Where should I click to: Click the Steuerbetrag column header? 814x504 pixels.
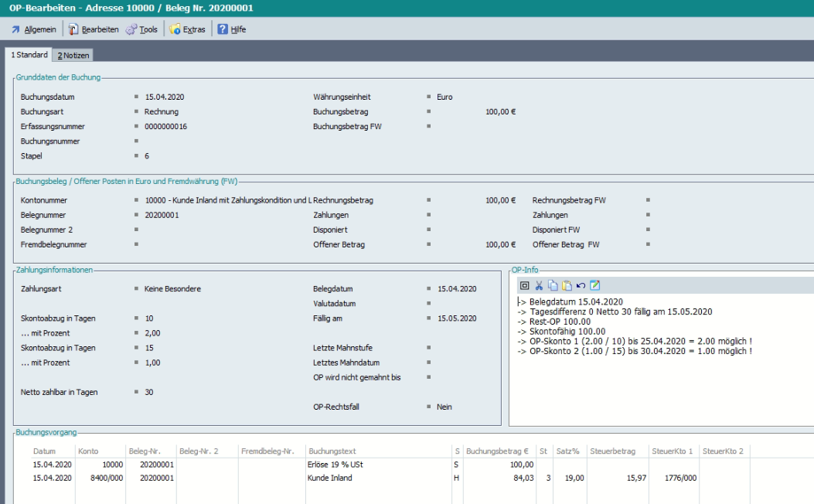pos(613,451)
